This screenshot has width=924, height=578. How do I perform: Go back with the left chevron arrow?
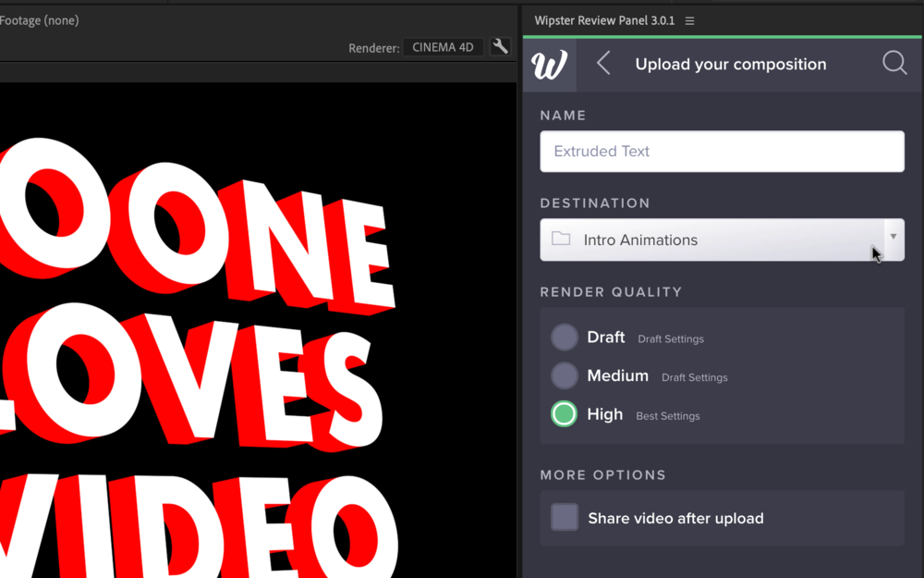tap(603, 64)
